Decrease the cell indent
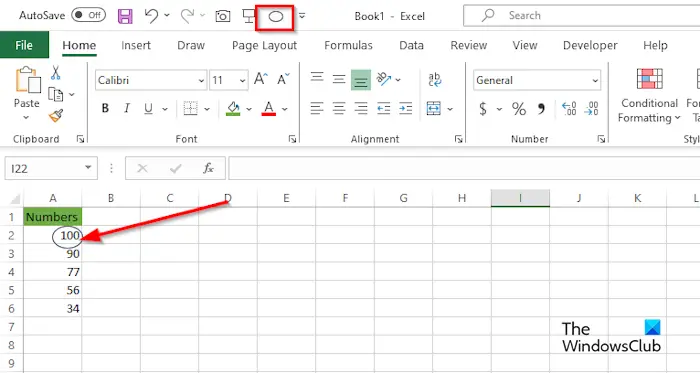 [x=383, y=108]
